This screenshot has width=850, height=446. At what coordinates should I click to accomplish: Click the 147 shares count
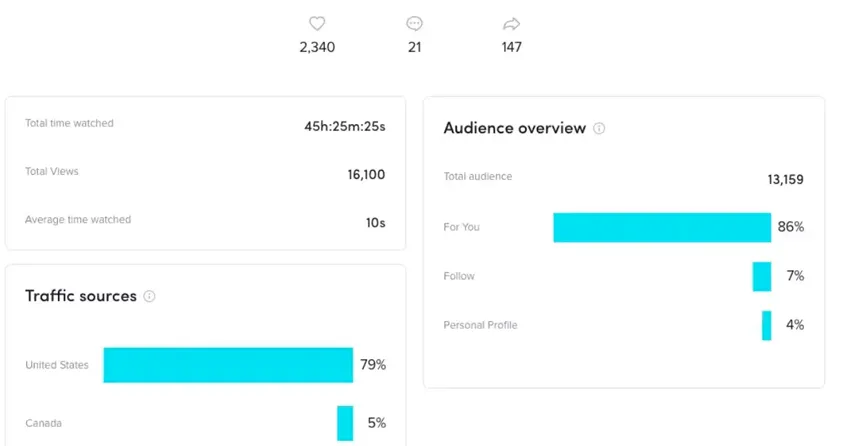point(512,47)
